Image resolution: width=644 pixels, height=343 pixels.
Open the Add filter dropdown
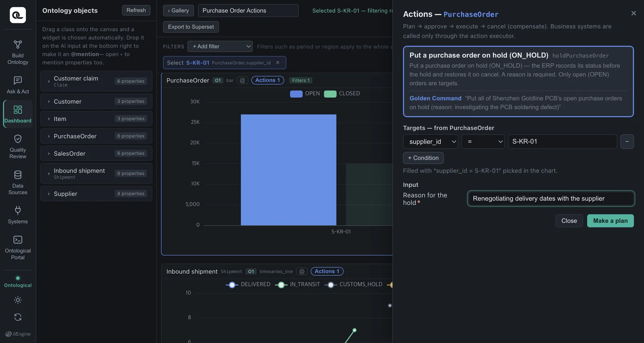(x=220, y=46)
